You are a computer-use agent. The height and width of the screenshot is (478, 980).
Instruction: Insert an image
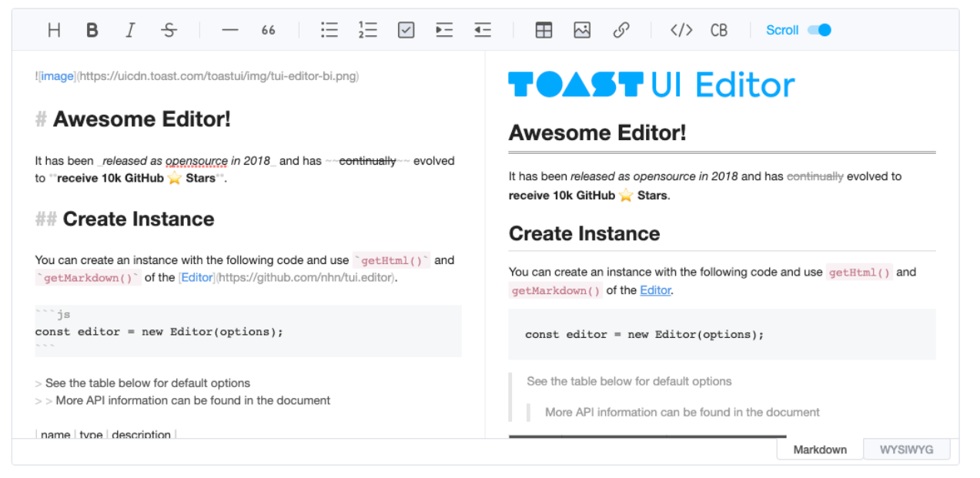(x=582, y=30)
